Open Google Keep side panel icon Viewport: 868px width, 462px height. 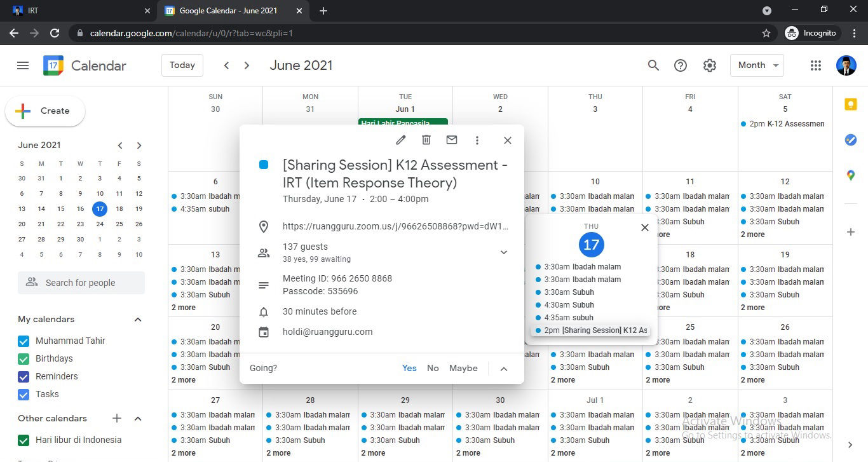point(851,105)
